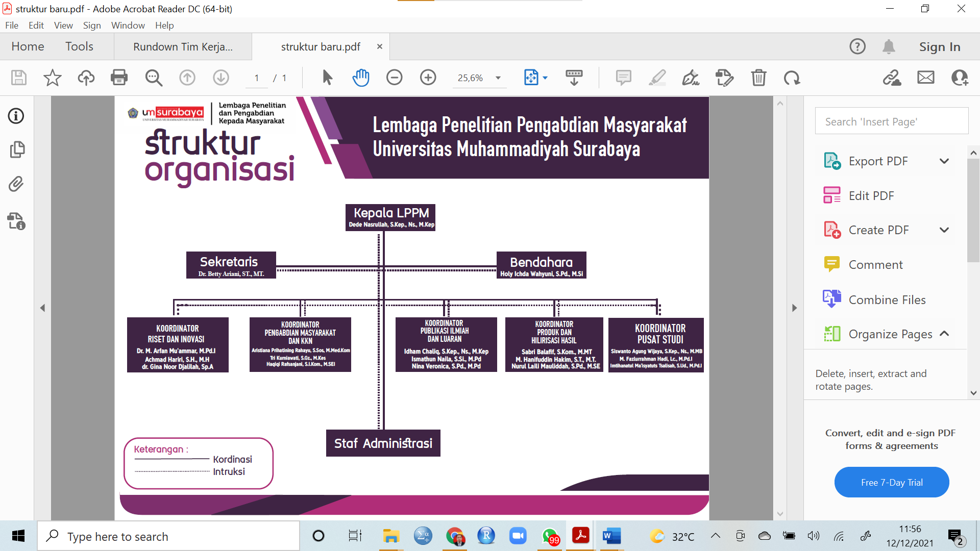Collapse the right tools pane
The width and height of the screenshot is (980, 551).
click(x=794, y=308)
